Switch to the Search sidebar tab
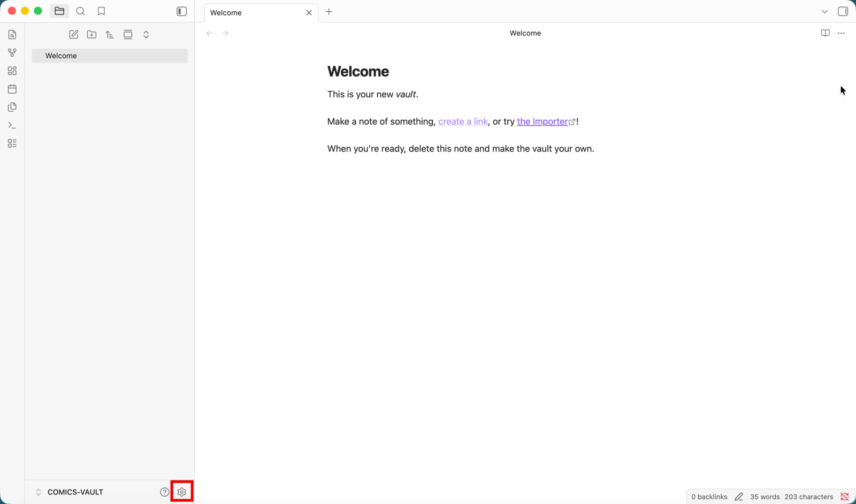Viewport: 856px width, 504px height. 80,11
